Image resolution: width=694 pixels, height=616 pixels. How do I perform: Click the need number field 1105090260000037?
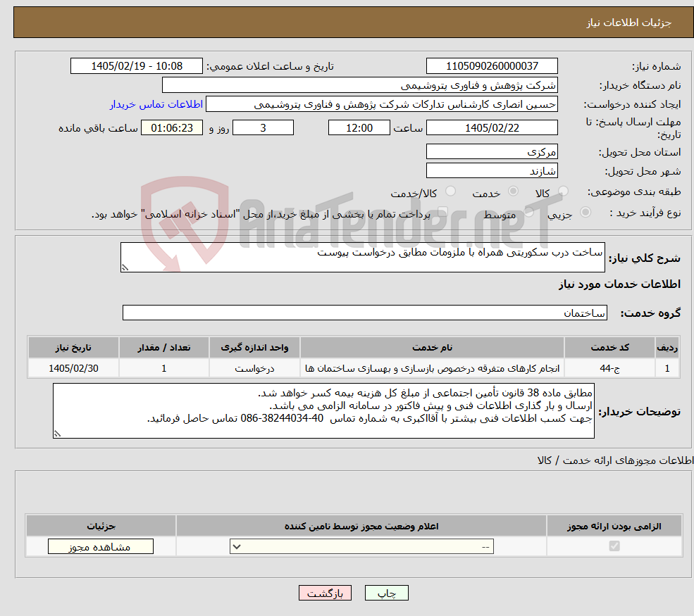click(492, 66)
